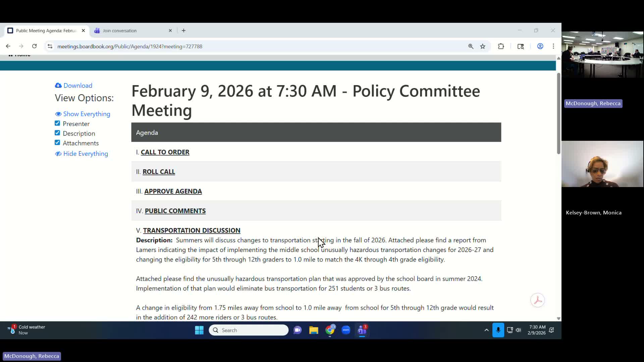644x362 pixels.
Task: Open File Explorer from the taskbar
Action: coord(314,330)
